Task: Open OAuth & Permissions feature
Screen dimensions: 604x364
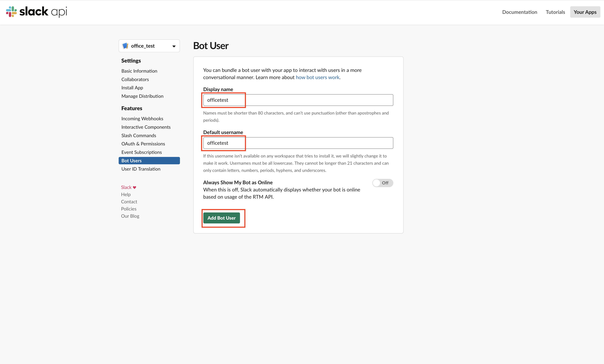Action: 143,144
